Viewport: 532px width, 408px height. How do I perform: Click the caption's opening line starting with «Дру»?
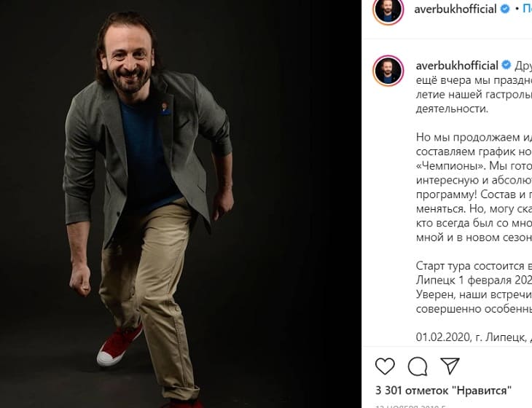pos(523,65)
